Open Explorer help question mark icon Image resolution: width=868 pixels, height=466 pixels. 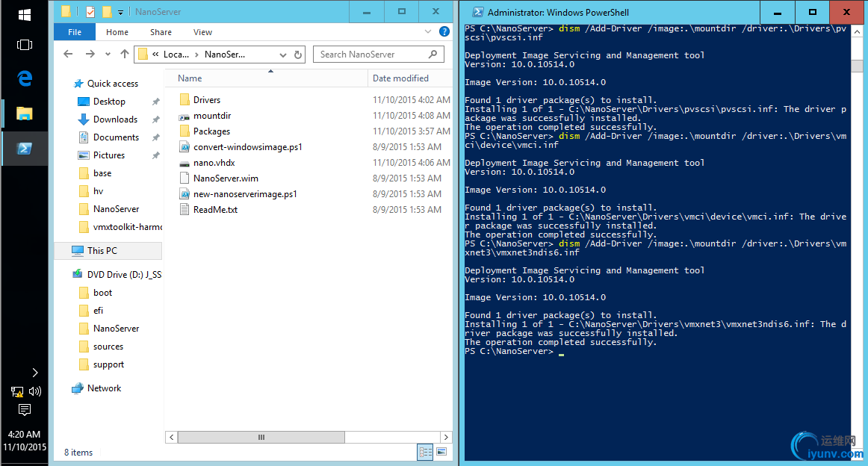444,32
